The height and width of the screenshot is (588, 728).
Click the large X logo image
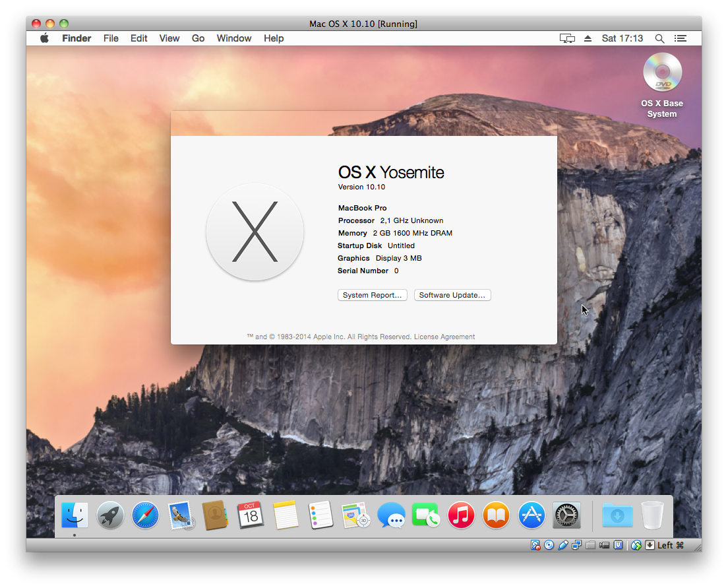coord(255,232)
